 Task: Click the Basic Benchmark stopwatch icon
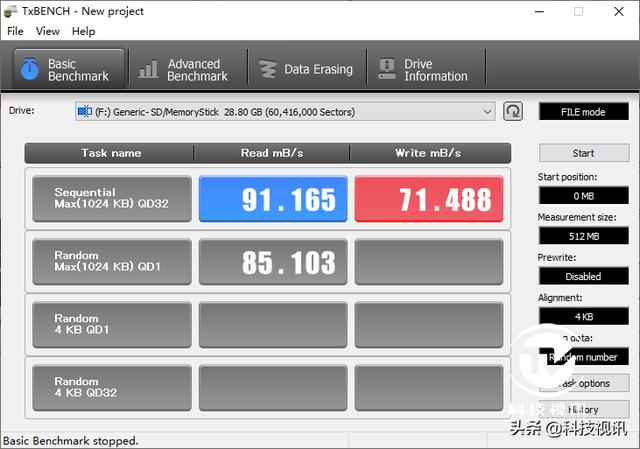[30, 69]
